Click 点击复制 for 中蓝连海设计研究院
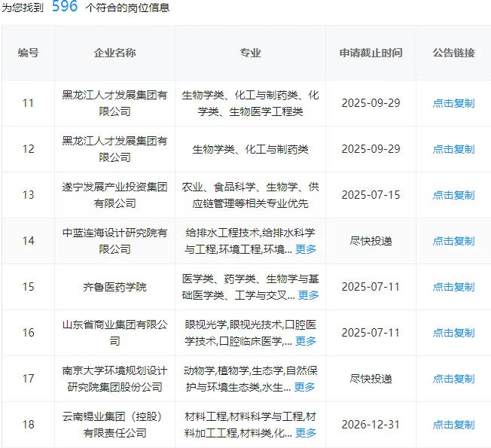The width and height of the screenshot is (491, 448). pyautogui.click(x=453, y=241)
